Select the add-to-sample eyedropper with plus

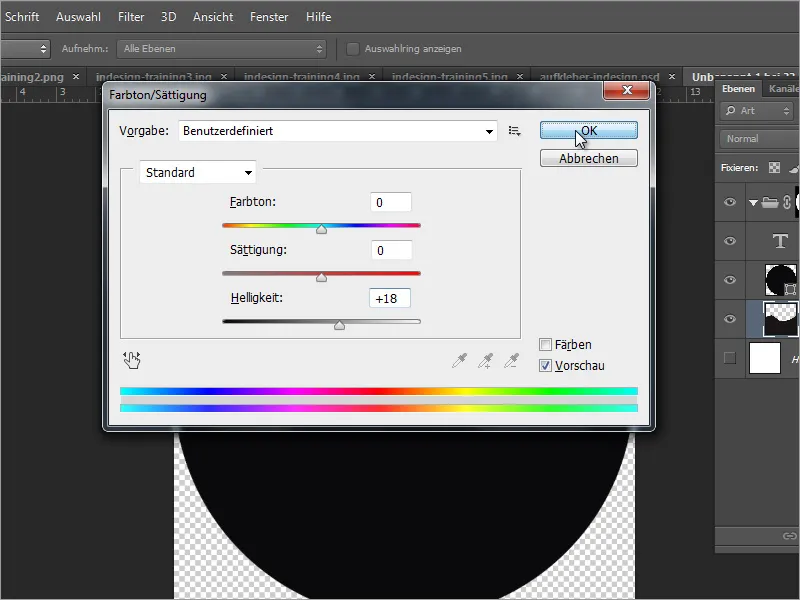pyautogui.click(x=485, y=361)
